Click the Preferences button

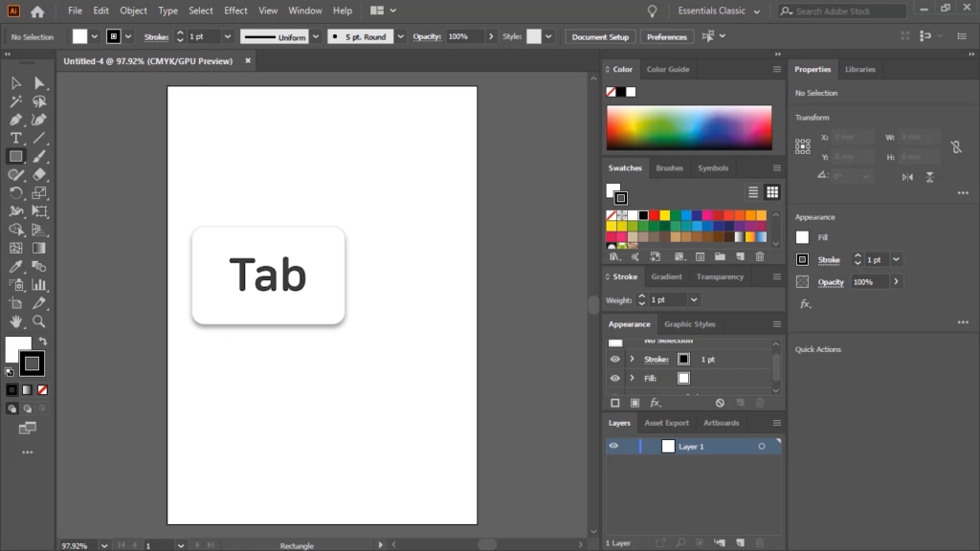(x=666, y=36)
